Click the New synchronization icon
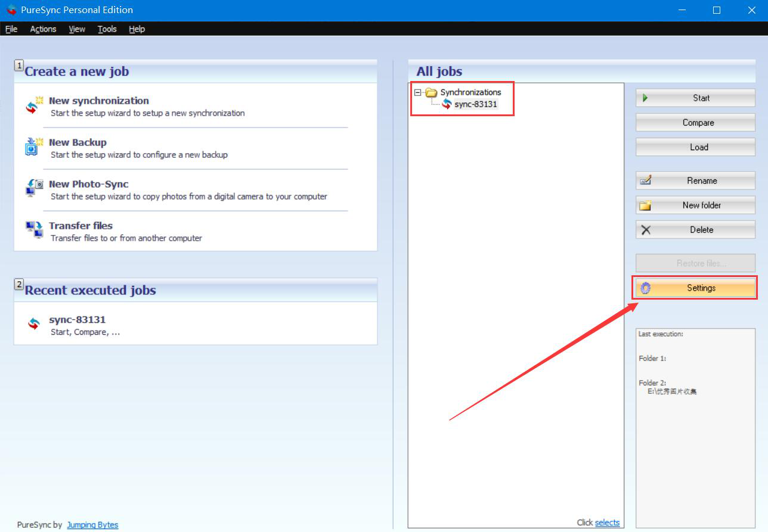The height and width of the screenshot is (532, 768). pos(34,106)
